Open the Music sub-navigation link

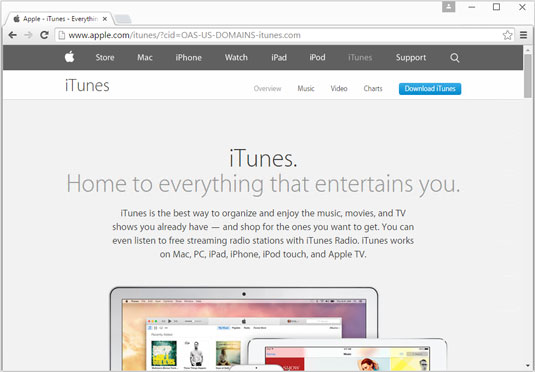point(306,89)
